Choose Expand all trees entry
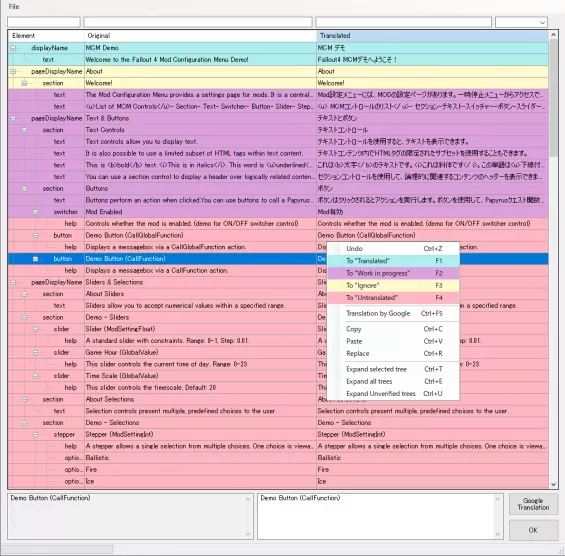Screen dimensions: 565x556 pyautogui.click(x=393, y=381)
